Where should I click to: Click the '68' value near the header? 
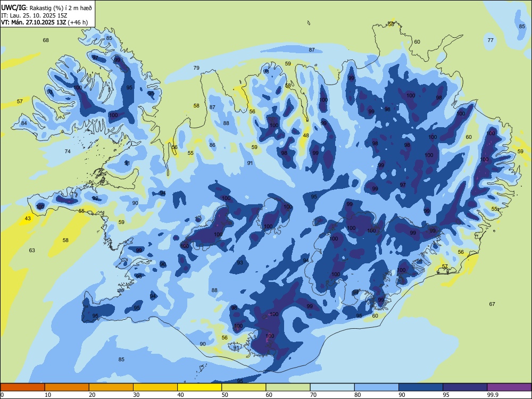point(46,40)
